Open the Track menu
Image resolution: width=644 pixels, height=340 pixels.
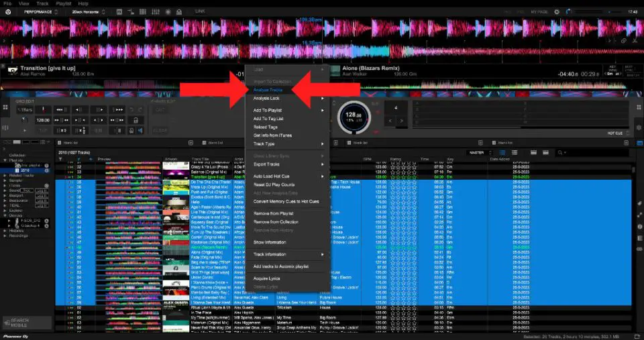click(x=42, y=3)
